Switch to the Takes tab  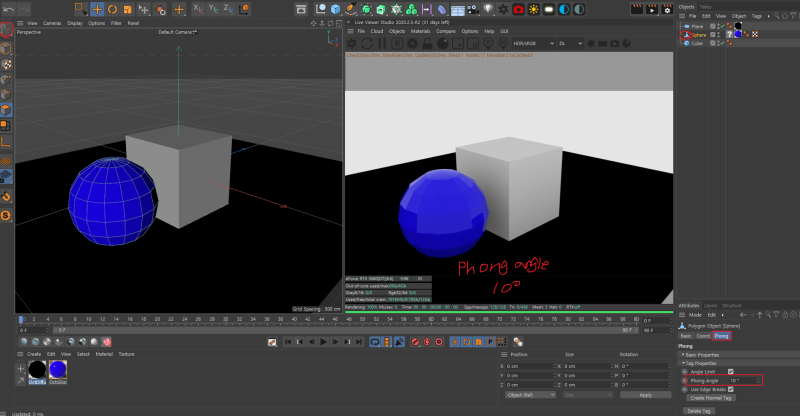(x=706, y=7)
